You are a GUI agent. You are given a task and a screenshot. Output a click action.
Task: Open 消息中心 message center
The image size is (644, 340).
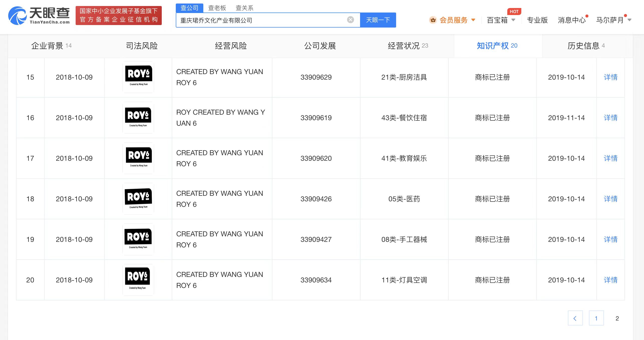tap(572, 20)
